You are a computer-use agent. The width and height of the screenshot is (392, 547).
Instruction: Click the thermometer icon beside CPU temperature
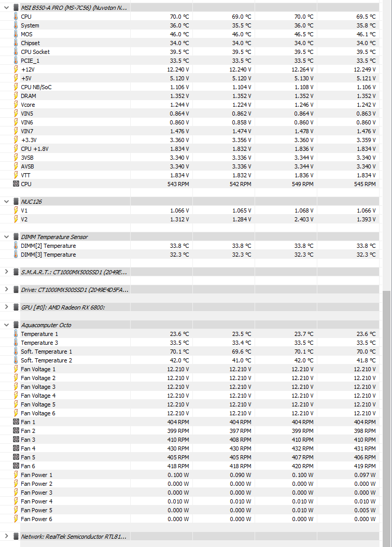point(16,17)
